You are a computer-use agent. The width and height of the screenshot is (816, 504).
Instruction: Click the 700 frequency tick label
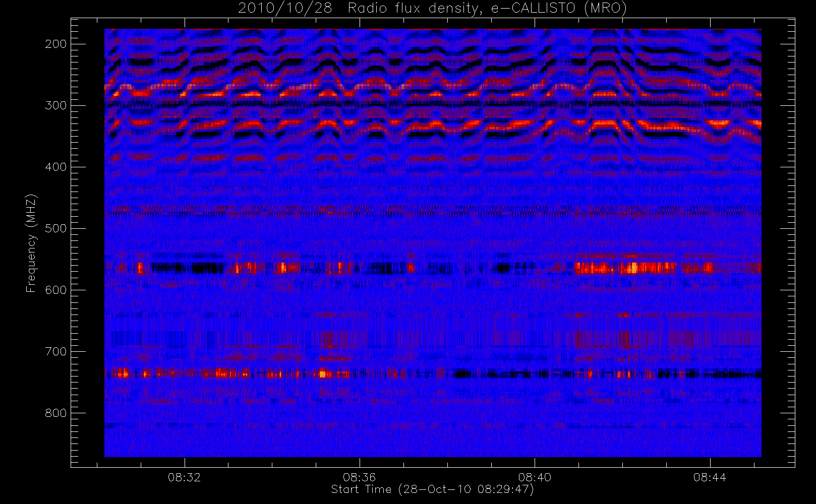(x=55, y=351)
